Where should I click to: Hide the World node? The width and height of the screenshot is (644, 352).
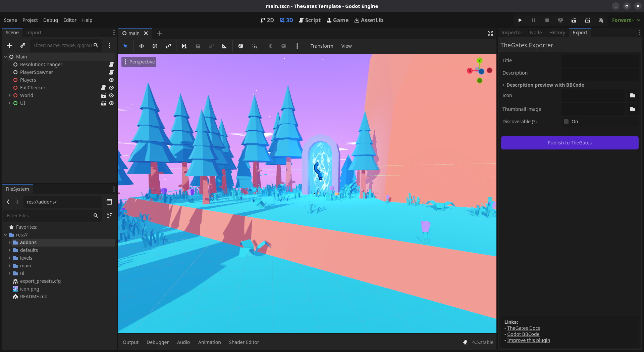click(111, 95)
